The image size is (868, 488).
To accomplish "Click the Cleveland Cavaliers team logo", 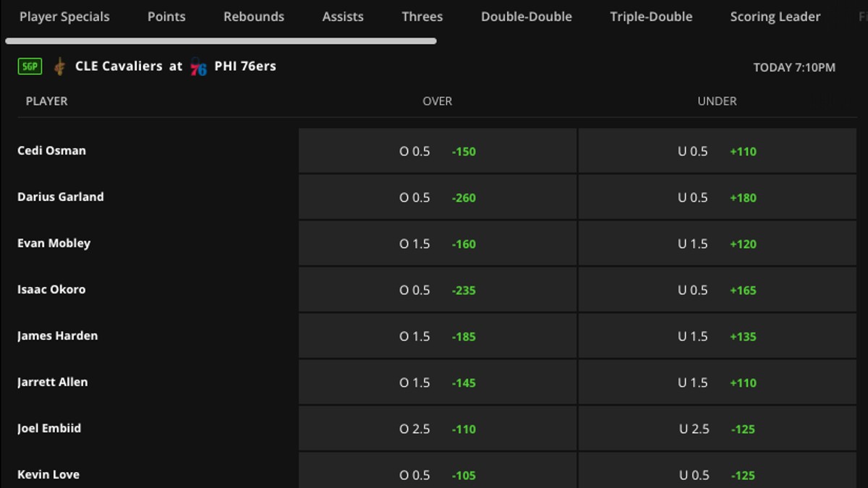I will [60, 67].
